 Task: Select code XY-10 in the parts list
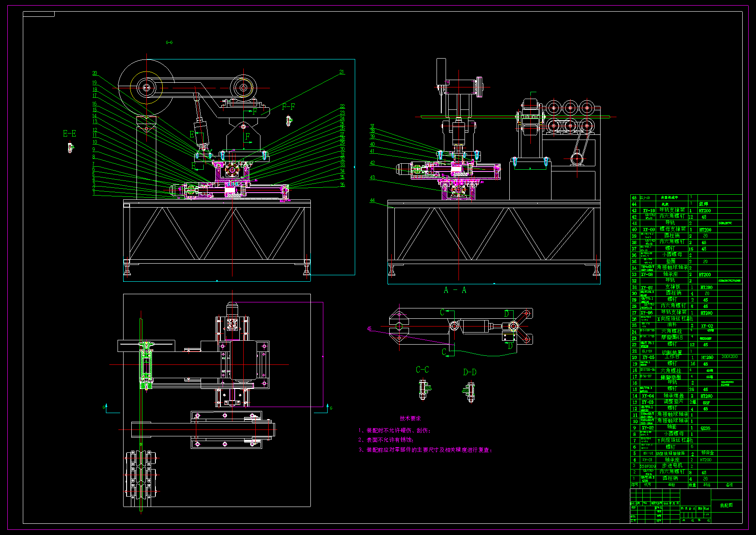click(x=649, y=211)
